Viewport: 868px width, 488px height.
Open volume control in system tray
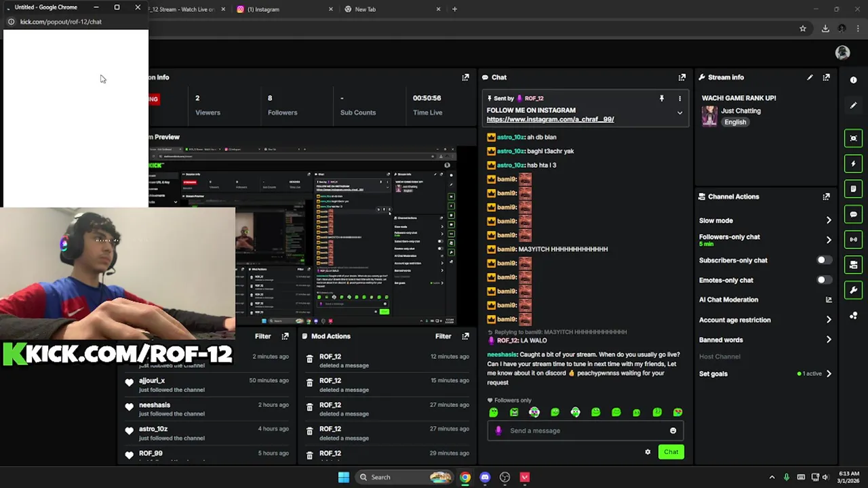825,477
